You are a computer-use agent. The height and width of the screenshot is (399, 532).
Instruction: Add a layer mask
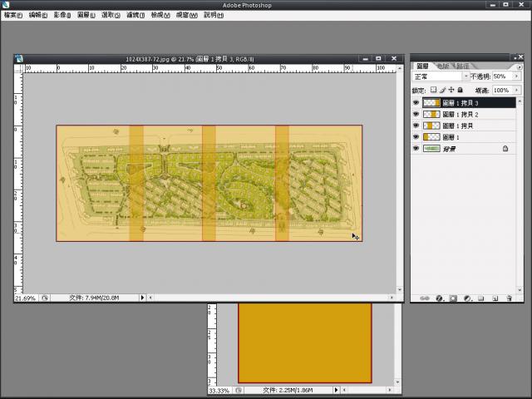tap(453, 298)
